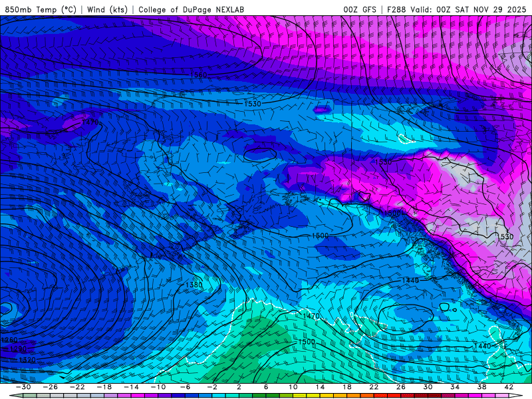Screen dimensions: 532x399
Task: Click the 1260 contour label near low center
Action: [x=9, y=340]
